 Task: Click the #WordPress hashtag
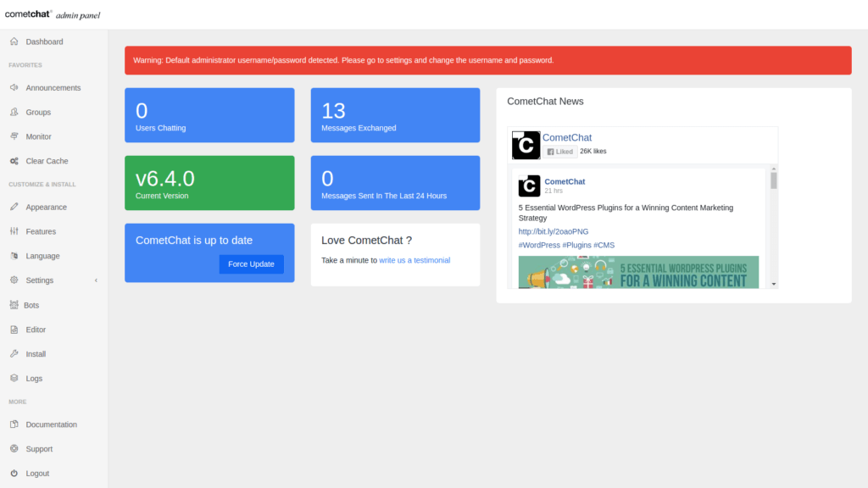tap(539, 245)
